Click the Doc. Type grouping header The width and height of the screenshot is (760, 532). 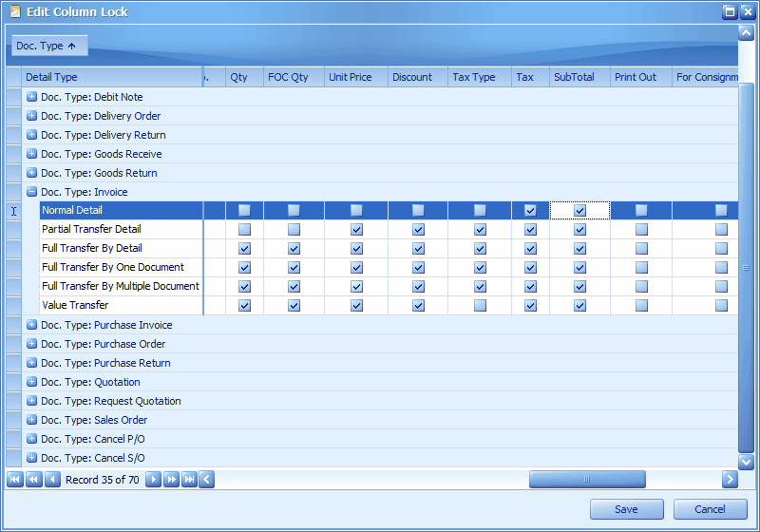49,46
